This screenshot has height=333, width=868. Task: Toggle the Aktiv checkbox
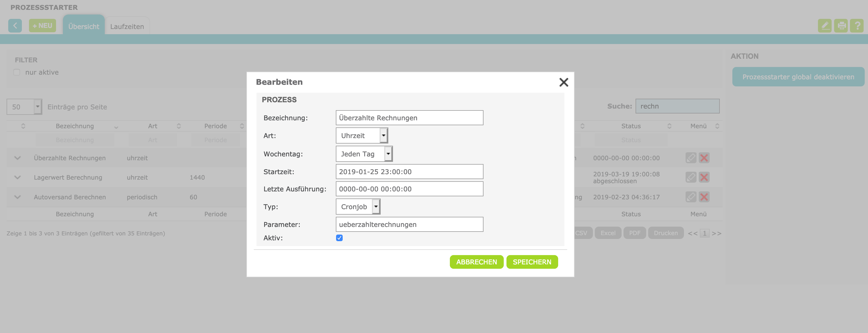(x=339, y=238)
